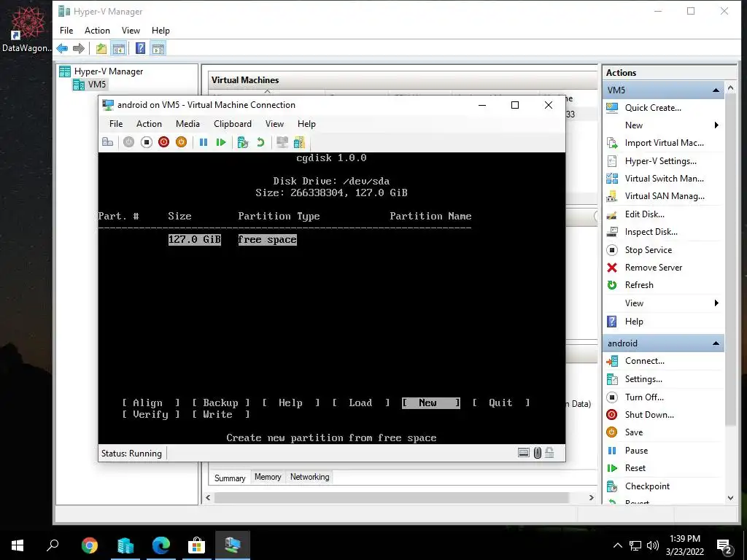
Task: Open Virtual Switch Manager action
Action: click(665, 179)
